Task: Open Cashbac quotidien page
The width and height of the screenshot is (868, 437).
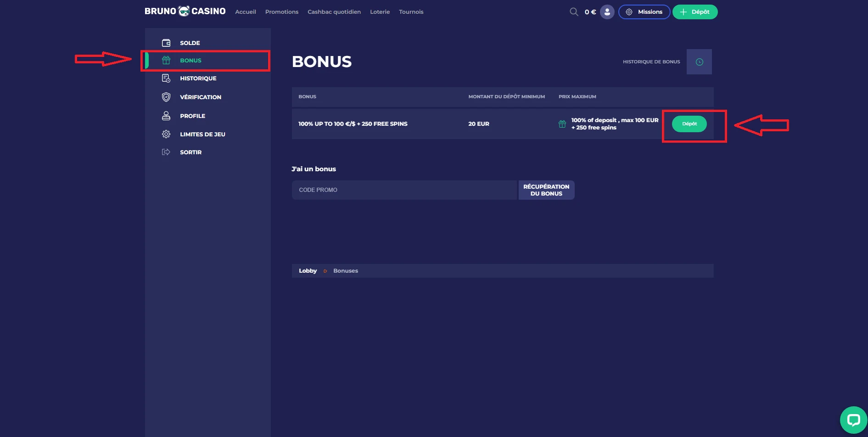Action: (x=334, y=12)
